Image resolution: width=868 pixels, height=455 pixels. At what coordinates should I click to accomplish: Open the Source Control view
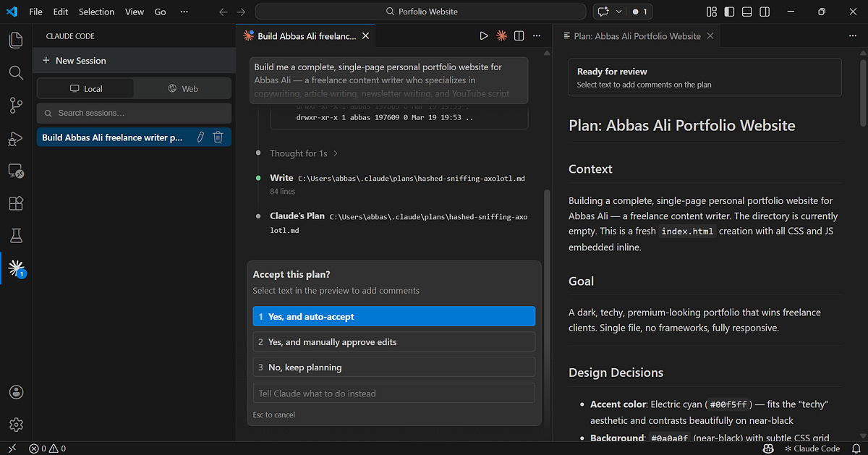[x=16, y=106]
